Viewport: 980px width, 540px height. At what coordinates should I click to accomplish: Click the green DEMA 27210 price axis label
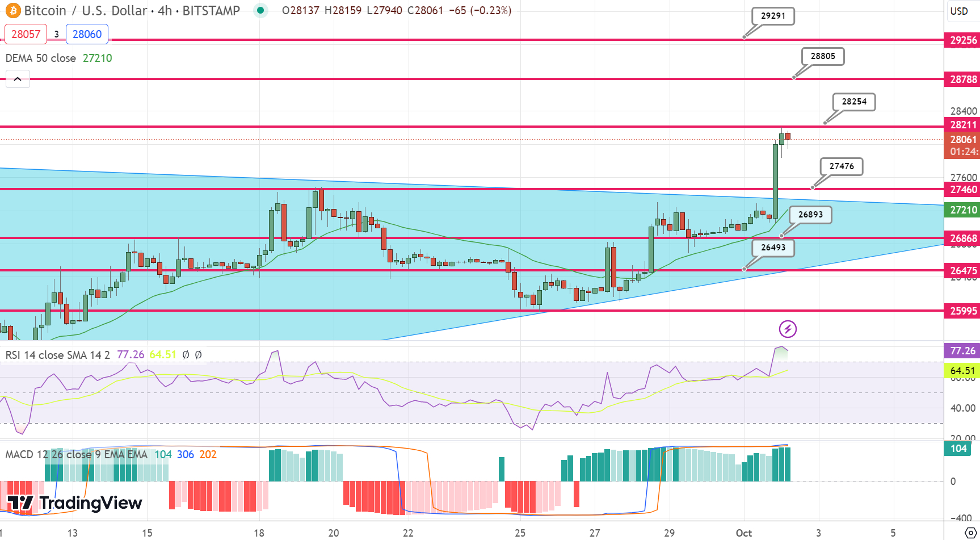click(962, 210)
